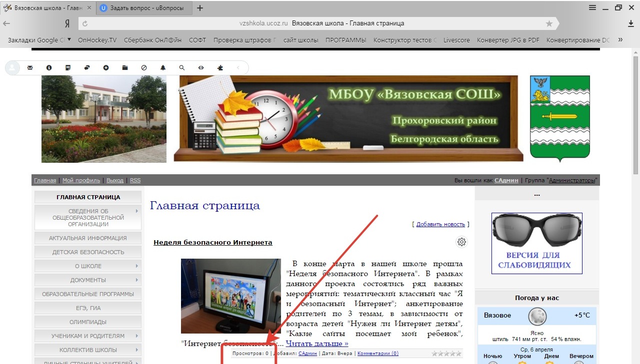The image size is (640, 364).
Task: Select ГЛАВНАЯ СТРАНИЦА menu item
Action: click(88, 197)
